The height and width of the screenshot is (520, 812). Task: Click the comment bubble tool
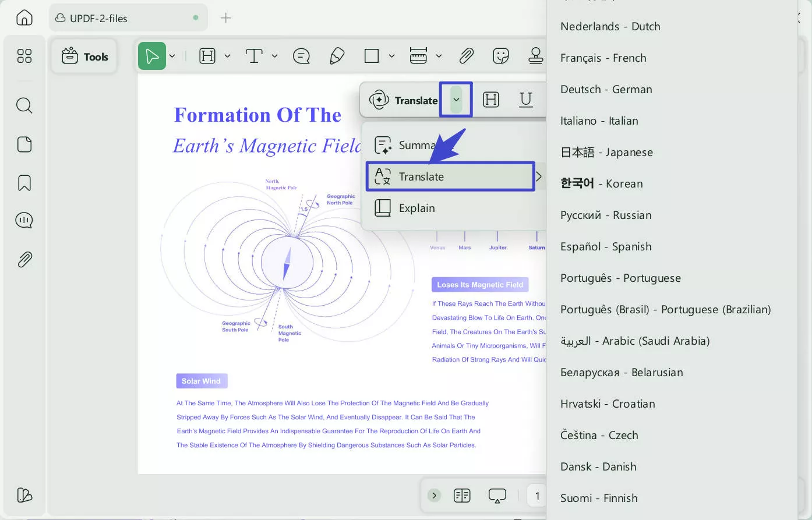pos(301,56)
